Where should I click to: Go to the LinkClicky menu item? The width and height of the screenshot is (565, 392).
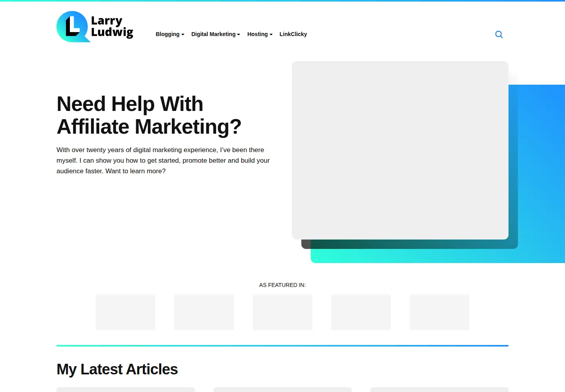pos(293,34)
